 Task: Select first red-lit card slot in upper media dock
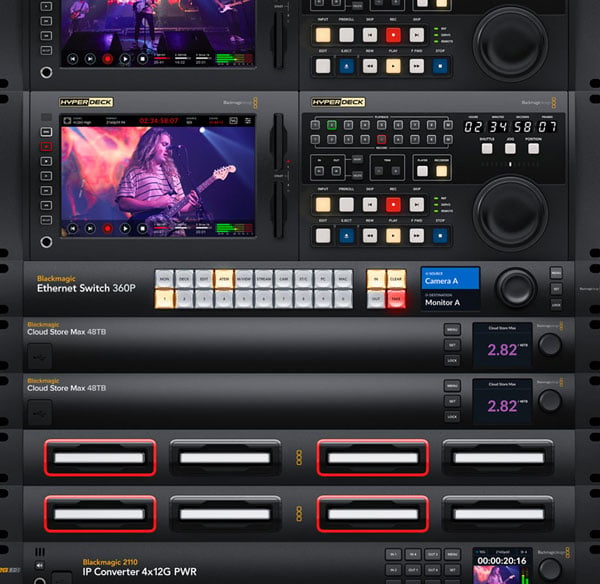point(100,458)
